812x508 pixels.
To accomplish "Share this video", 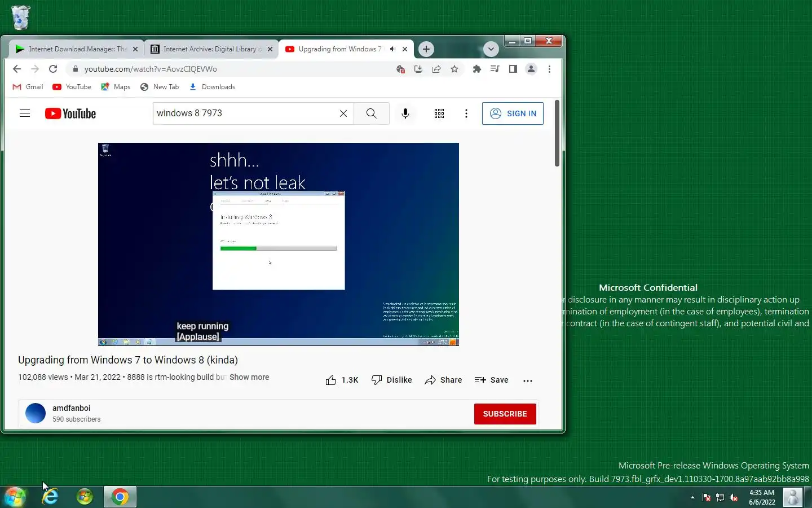I will [443, 380].
